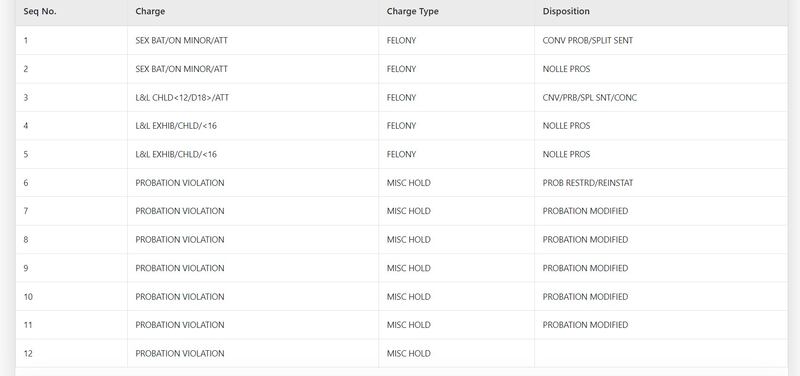Click MISC HOLD charge type in row 7

pyautogui.click(x=409, y=211)
